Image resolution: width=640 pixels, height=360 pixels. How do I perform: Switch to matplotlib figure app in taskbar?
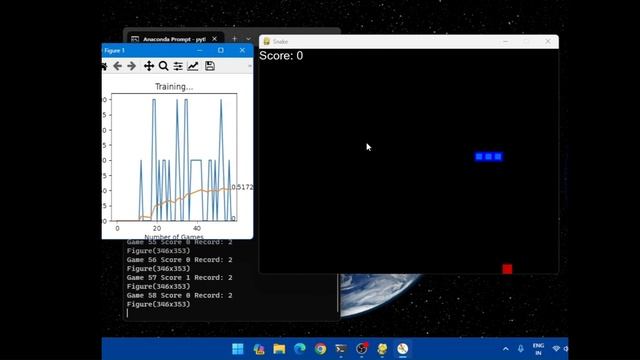click(402, 349)
